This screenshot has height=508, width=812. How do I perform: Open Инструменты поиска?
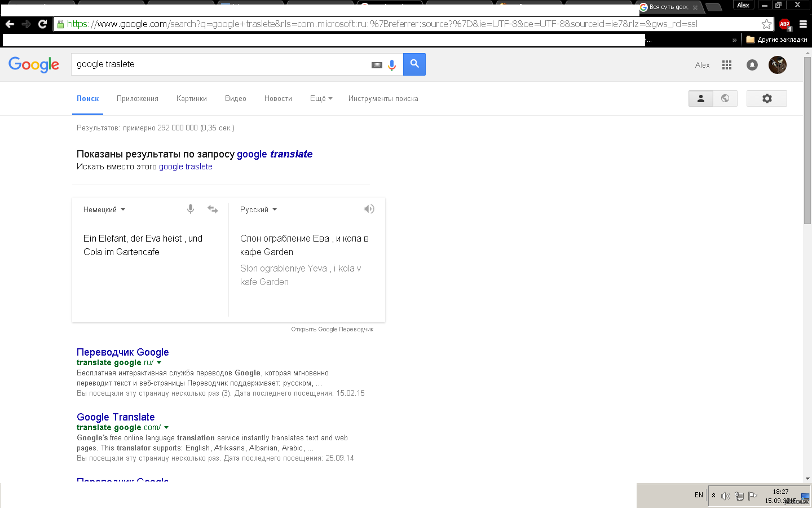pos(383,98)
